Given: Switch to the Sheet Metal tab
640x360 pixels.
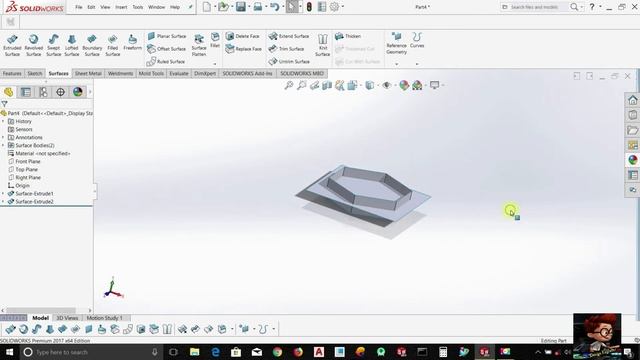Looking at the screenshot, I should click(x=88, y=73).
